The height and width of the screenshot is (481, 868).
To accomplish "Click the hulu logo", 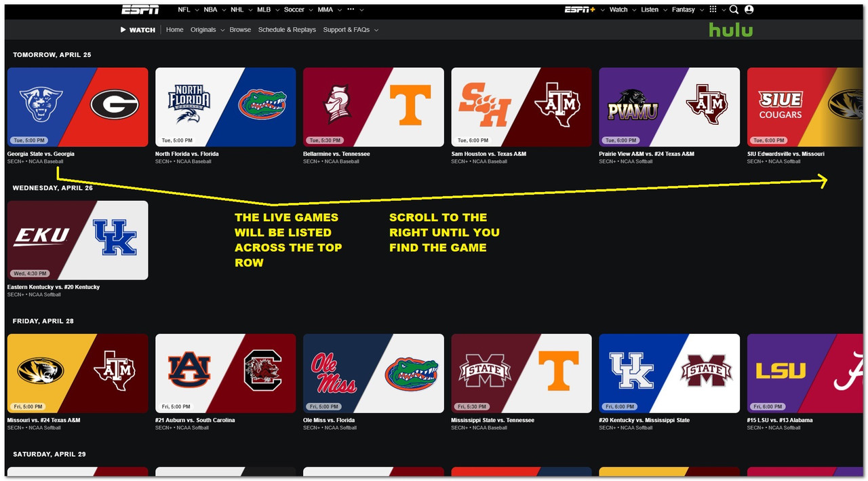I will (731, 29).
